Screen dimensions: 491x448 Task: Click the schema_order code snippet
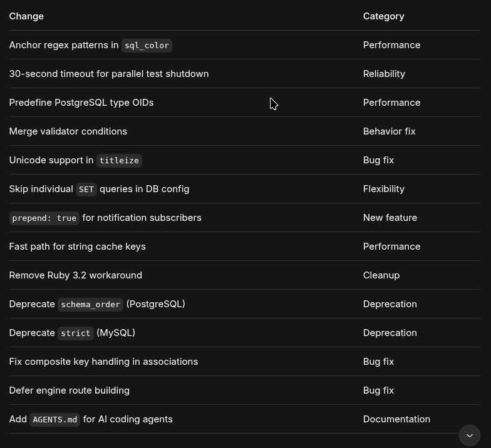click(91, 305)
